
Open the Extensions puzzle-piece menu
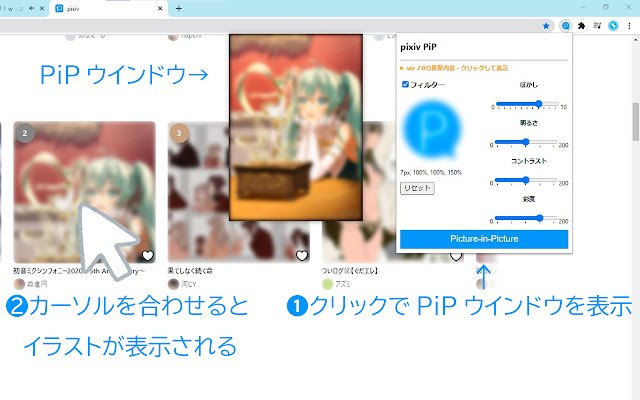click(582, 26)
